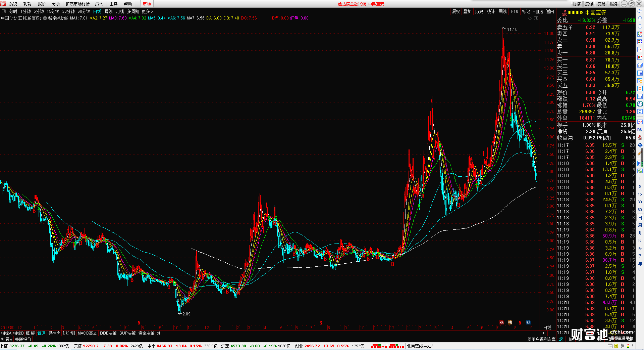Open the orange document icon in sidebar

640,89
